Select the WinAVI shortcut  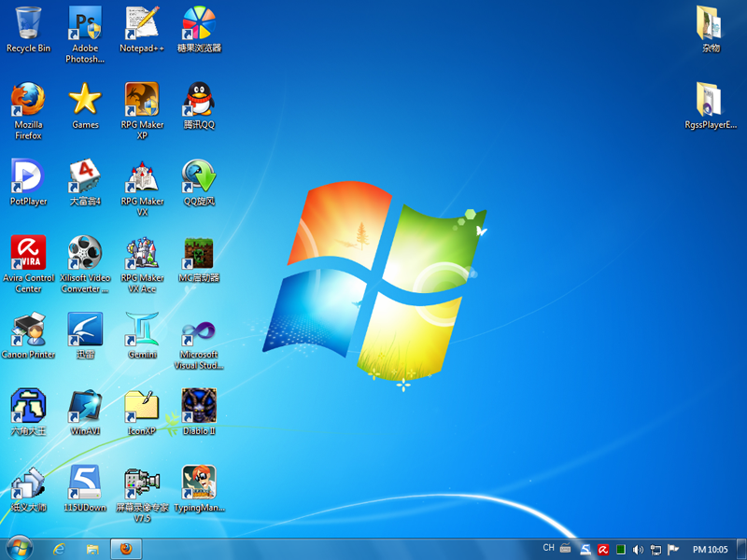85,406
